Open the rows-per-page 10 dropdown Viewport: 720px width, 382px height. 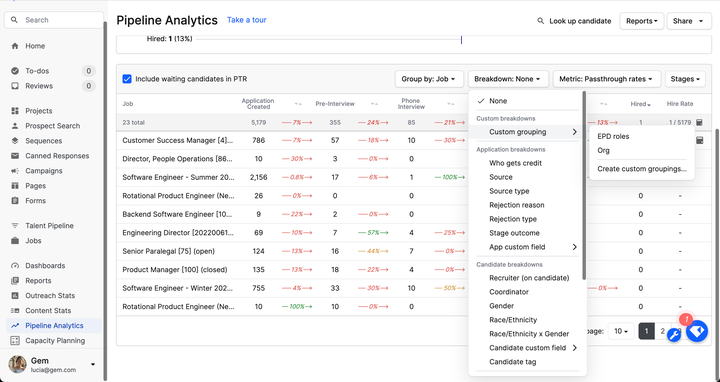tap(621, 331)
